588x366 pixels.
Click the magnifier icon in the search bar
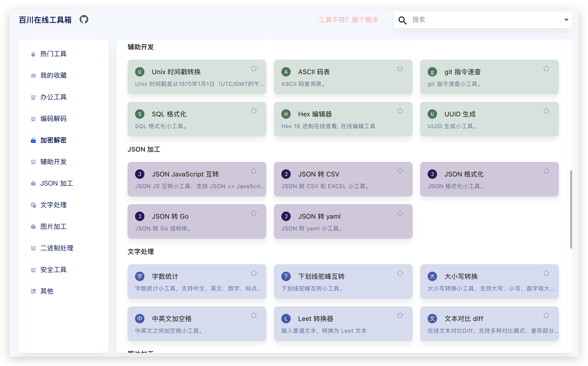[x=402, y=20]
